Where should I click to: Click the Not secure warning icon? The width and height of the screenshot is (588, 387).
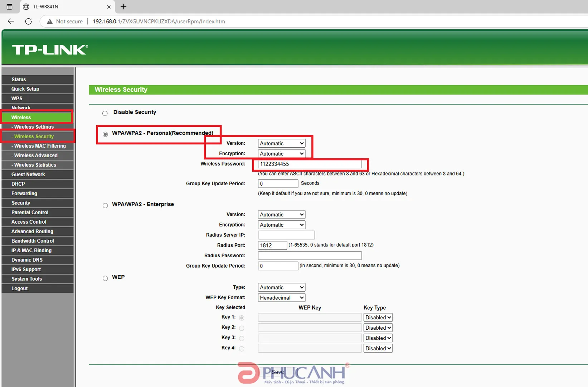point(50,21)
